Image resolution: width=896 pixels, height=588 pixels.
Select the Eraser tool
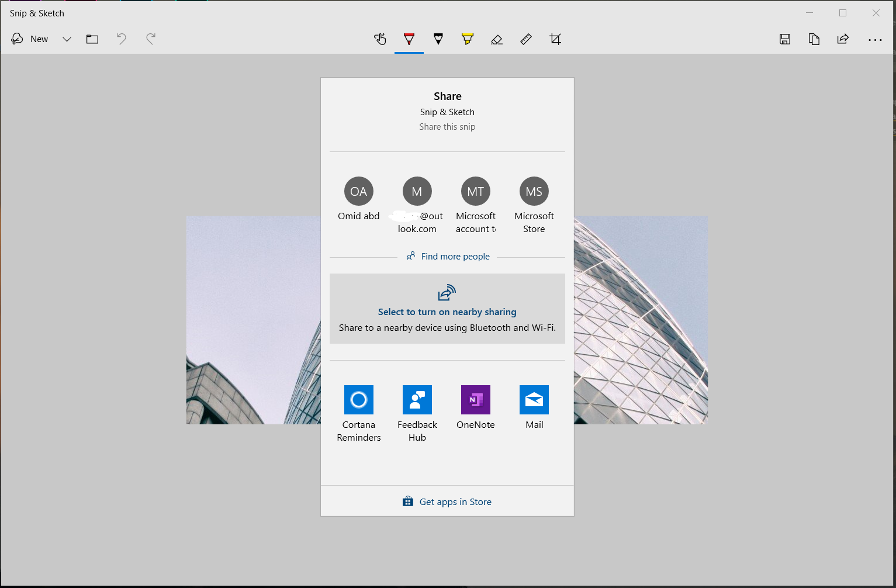pos(497,39)
